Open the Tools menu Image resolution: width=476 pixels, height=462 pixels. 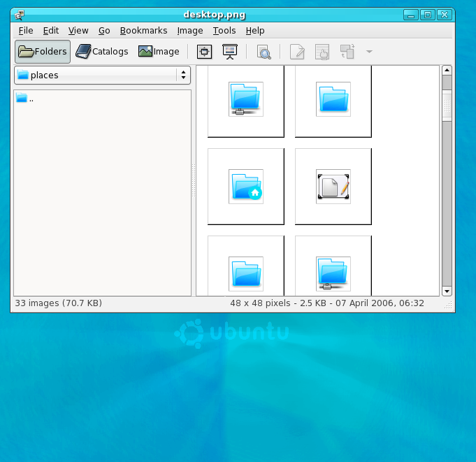(x=224, y=31)
